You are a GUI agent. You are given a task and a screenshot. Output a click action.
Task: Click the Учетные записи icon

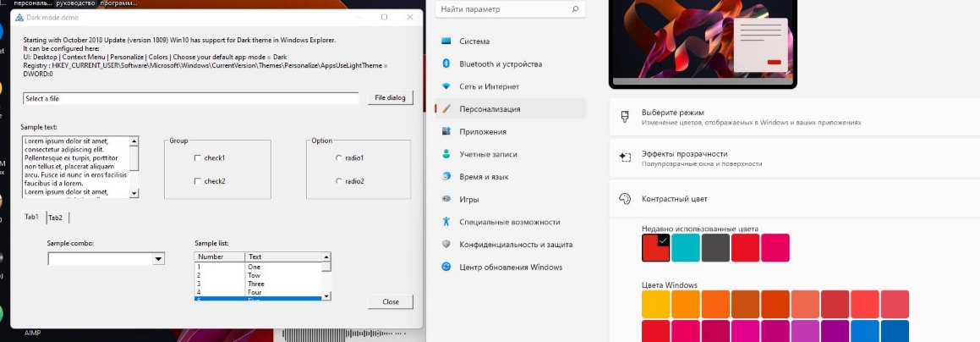point(446,155)
